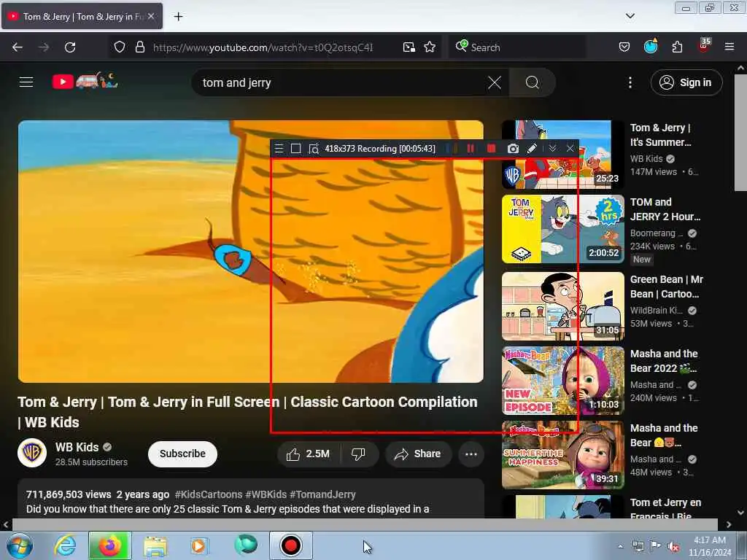Open the recorder pencil drawing tool

coord(532,149)
